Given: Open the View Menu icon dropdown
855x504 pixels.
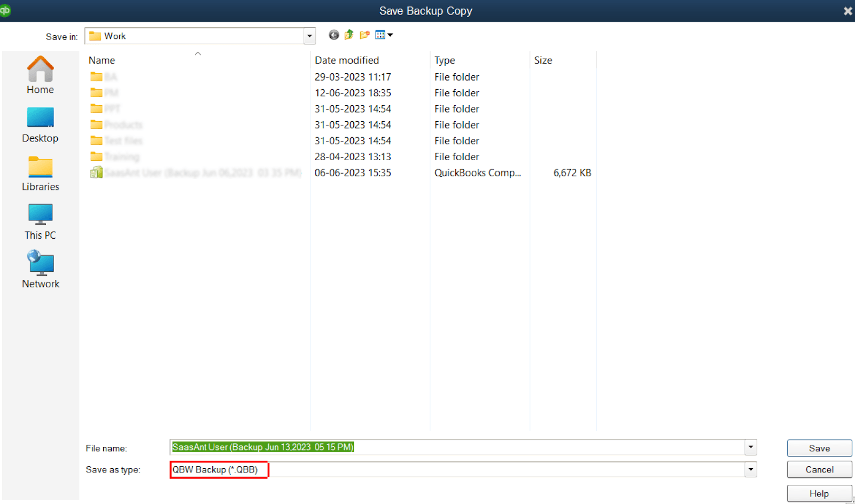Looking at the screenshot, I should click(384, 35).
